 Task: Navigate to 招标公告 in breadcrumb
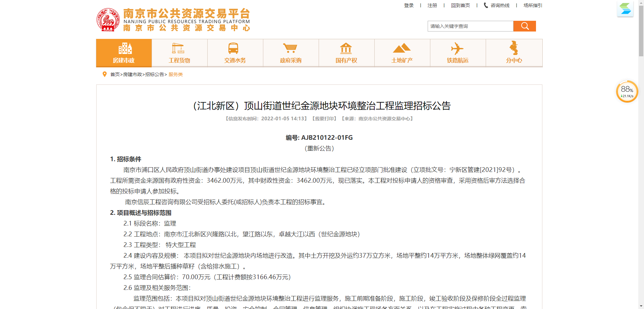tap(155, 74)
